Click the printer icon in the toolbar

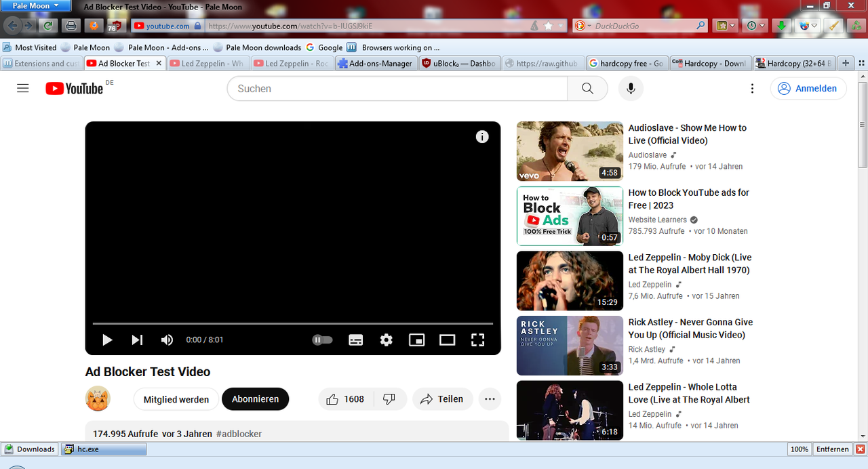click(70, 26)
